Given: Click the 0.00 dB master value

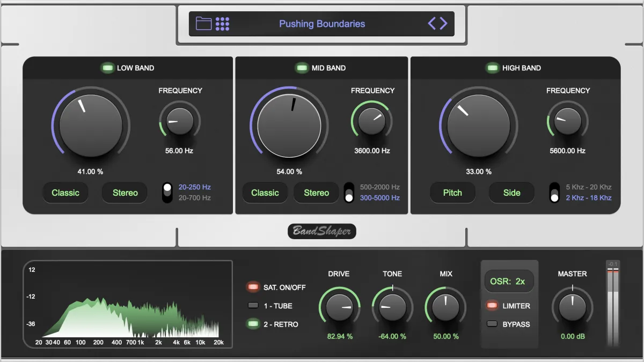Looking at the screenshot, I should pyautogui.click(x=572, y=336).
